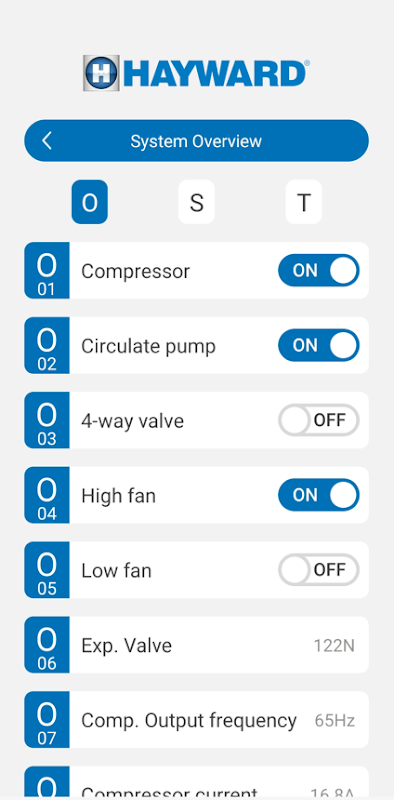Viewport: 394px width, 800px height.
Task: Select the O04 High fan badge icon
Action: coord(47,495)
